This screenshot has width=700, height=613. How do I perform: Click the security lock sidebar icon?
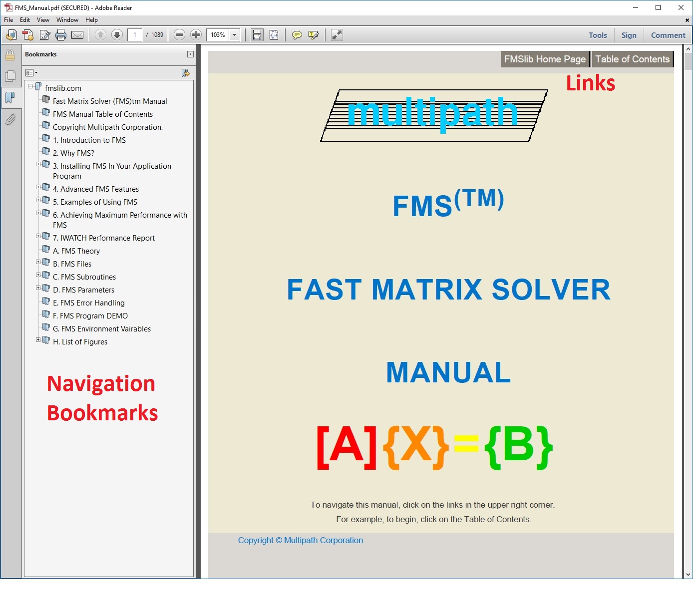[10, 54]
